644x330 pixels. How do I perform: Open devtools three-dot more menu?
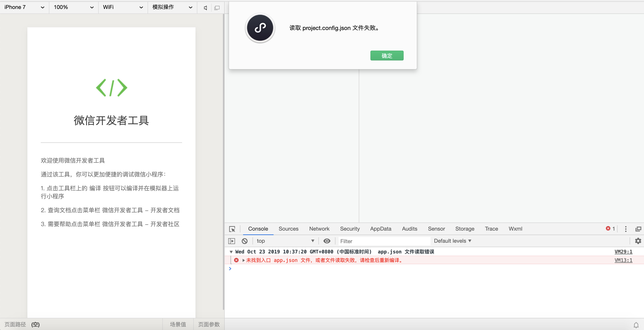(x=625, y=229)
